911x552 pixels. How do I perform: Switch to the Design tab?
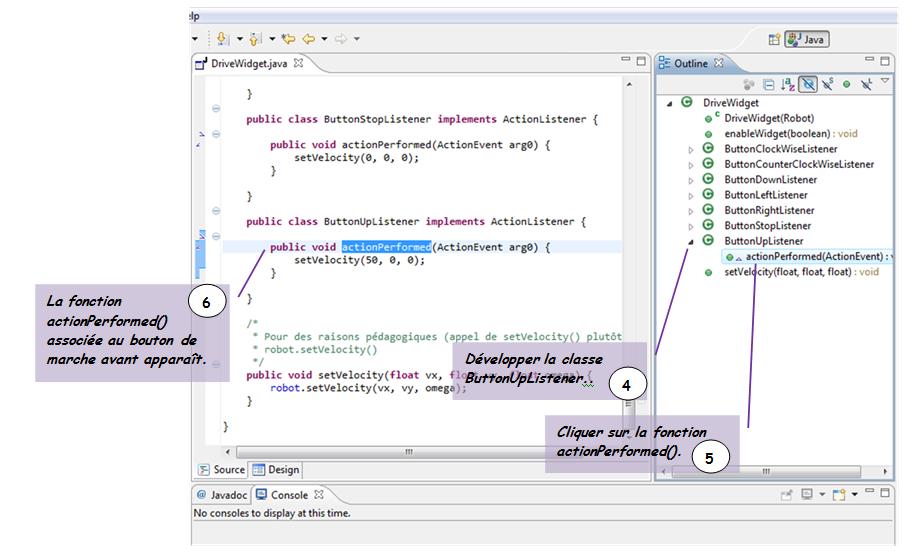pyautogui.click(x=276, y=469)
